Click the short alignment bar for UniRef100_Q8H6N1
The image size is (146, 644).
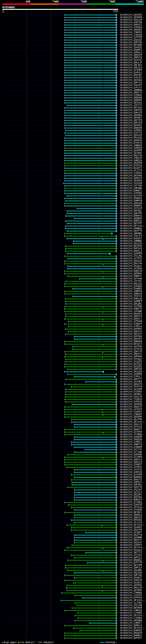pos(89,233)
